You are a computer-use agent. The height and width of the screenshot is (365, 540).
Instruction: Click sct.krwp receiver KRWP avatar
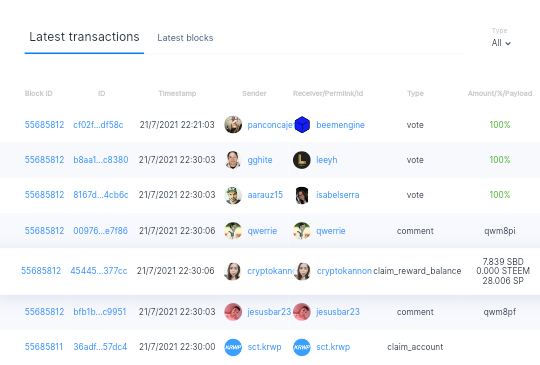(x=302, y=347)
